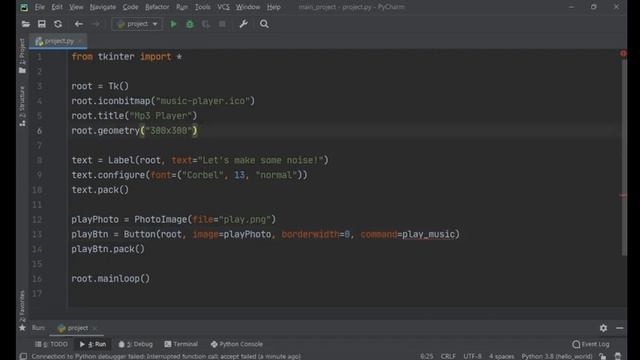Click line number 6 in the gutter

(39, 131)
